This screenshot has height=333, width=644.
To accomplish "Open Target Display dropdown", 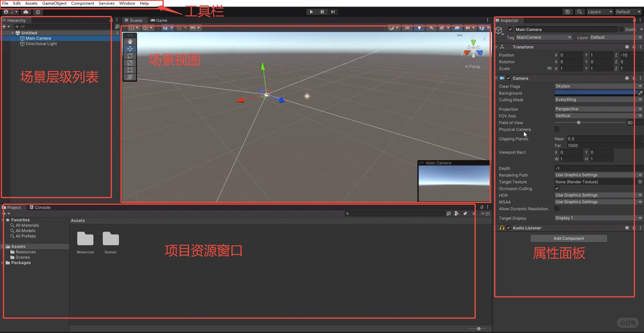I will click(598, 218).
